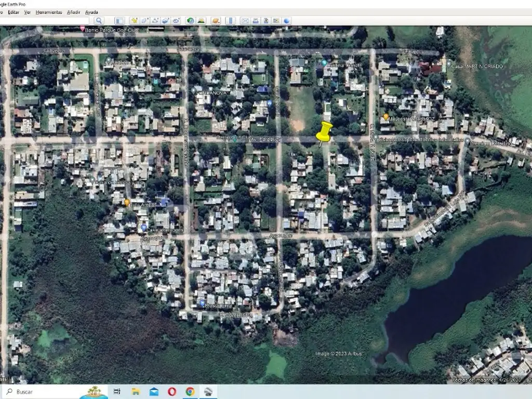532x399 pixels.
Task: Start the Record Tour tool
Action: pos(176,21)
